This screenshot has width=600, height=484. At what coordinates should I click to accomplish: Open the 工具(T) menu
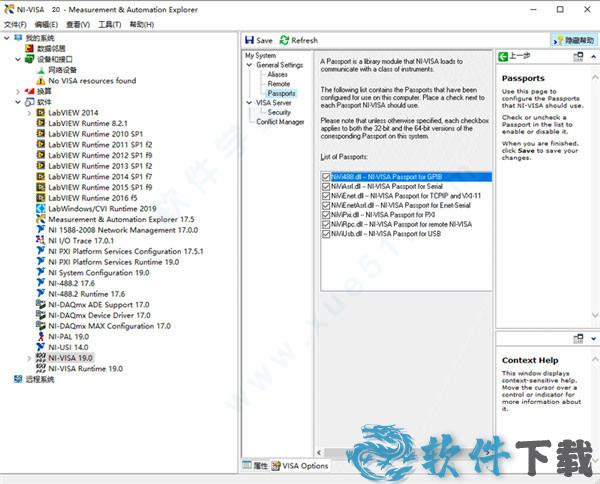110,24
